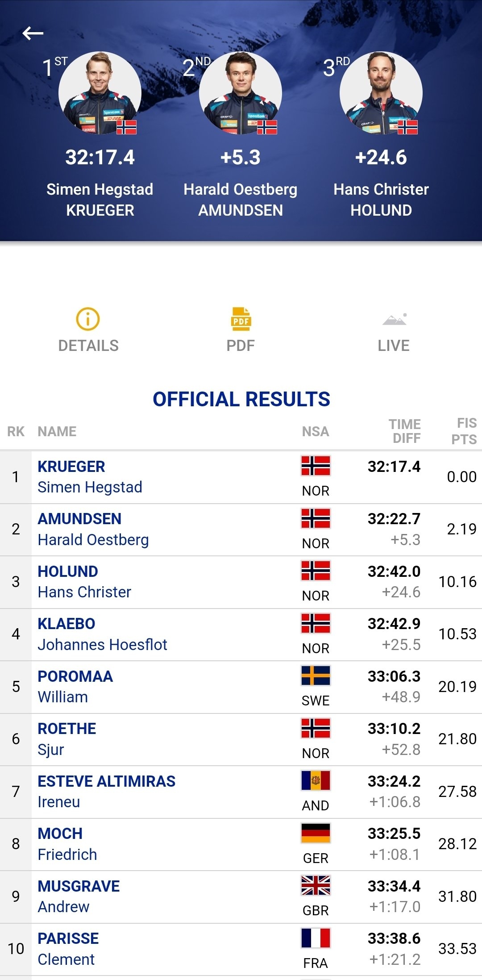Tap the back arrow icon
This screenshot has height=980, width=482.
(33, 33)
